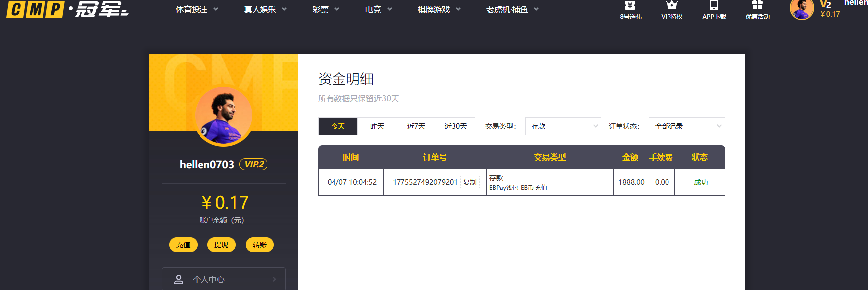The height and width of the screenshot is (290, 868).
Task: Expand the 体育投注 menu
Action: 197,9
